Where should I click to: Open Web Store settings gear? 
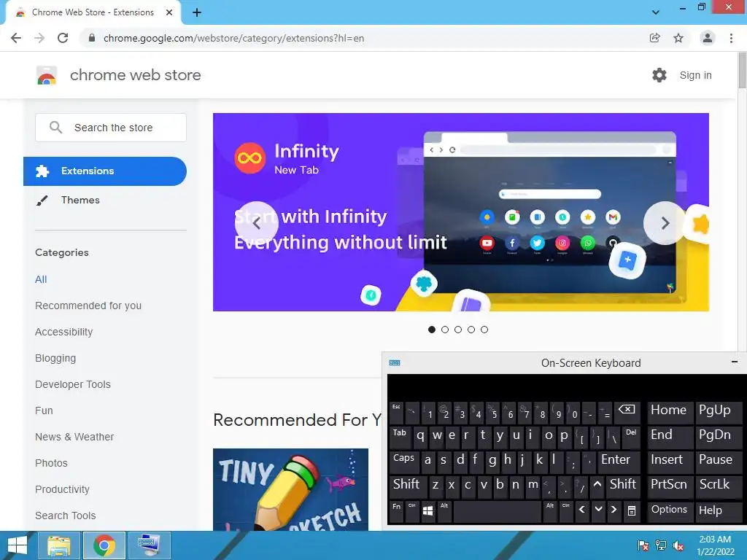click(x=659, y=75)
